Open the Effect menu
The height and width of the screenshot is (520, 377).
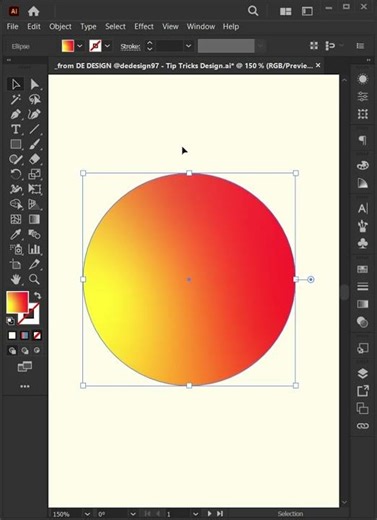[144, 26]
